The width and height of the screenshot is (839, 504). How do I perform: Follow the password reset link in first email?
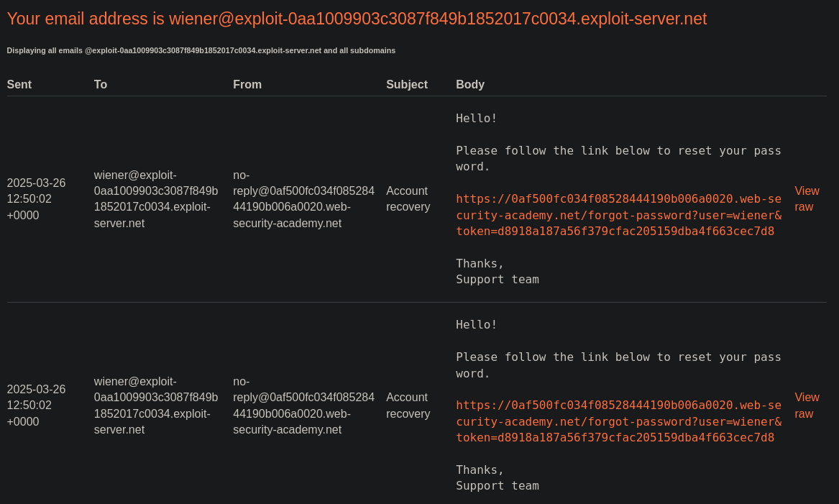(618, 215)
